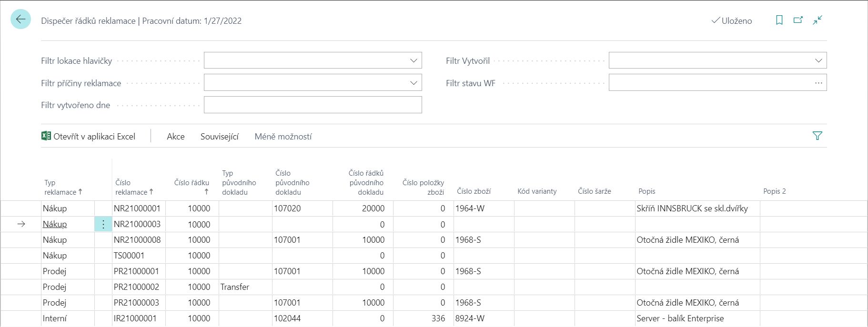Click ellipsis in Filtr stavu WF field
The height and width of the screenshot is (327, 868).
click(818, 83)
